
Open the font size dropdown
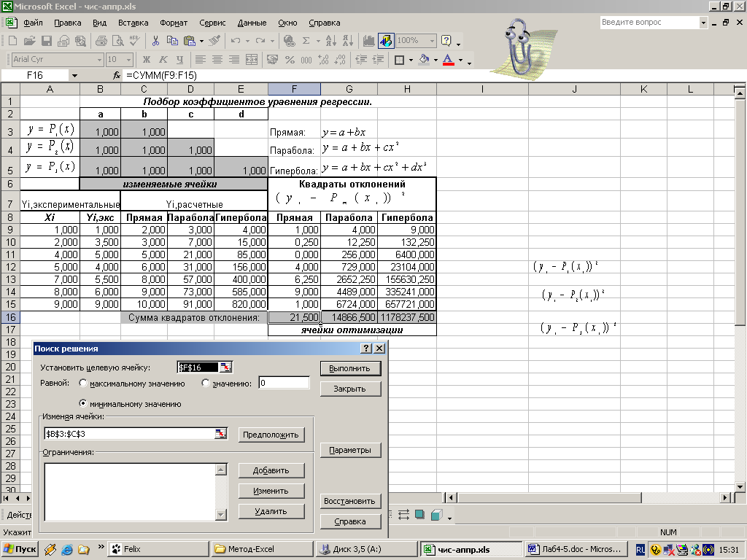tap(128, 60)
